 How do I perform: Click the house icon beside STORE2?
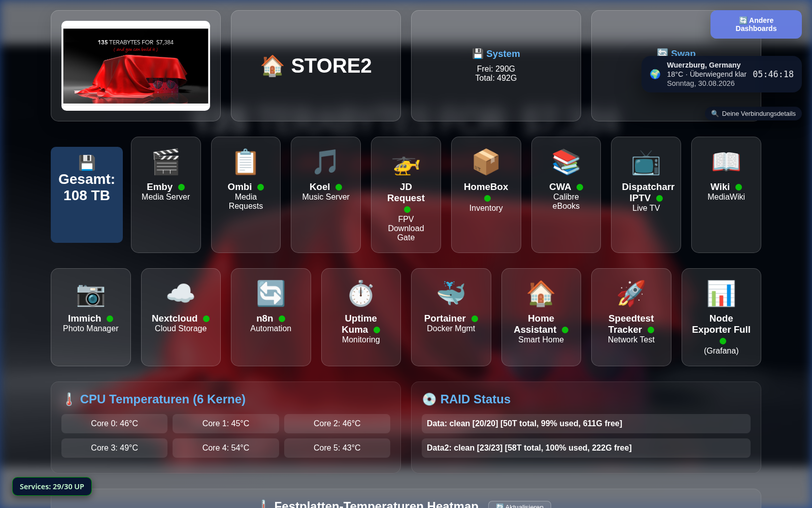point(272,66)
